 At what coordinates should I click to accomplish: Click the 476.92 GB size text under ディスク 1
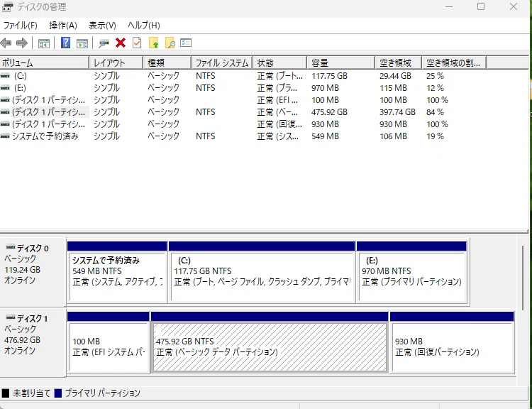pos(23,340)
